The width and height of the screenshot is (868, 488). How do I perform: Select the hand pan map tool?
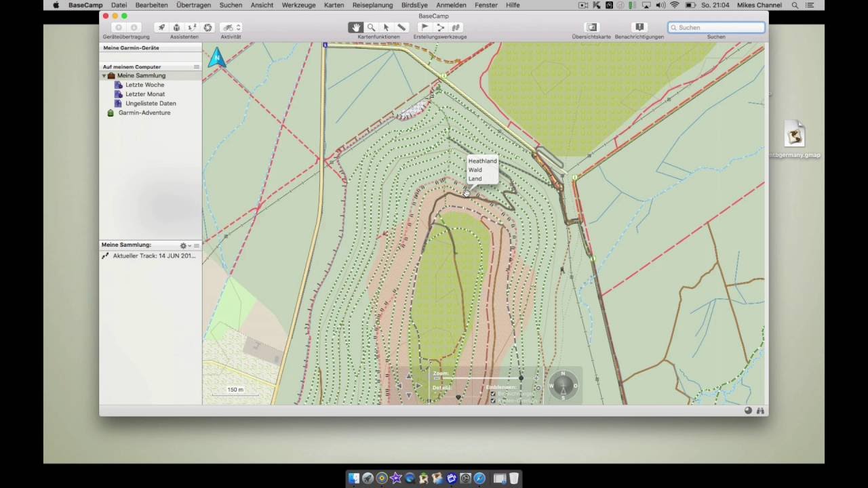click(355, 27)
